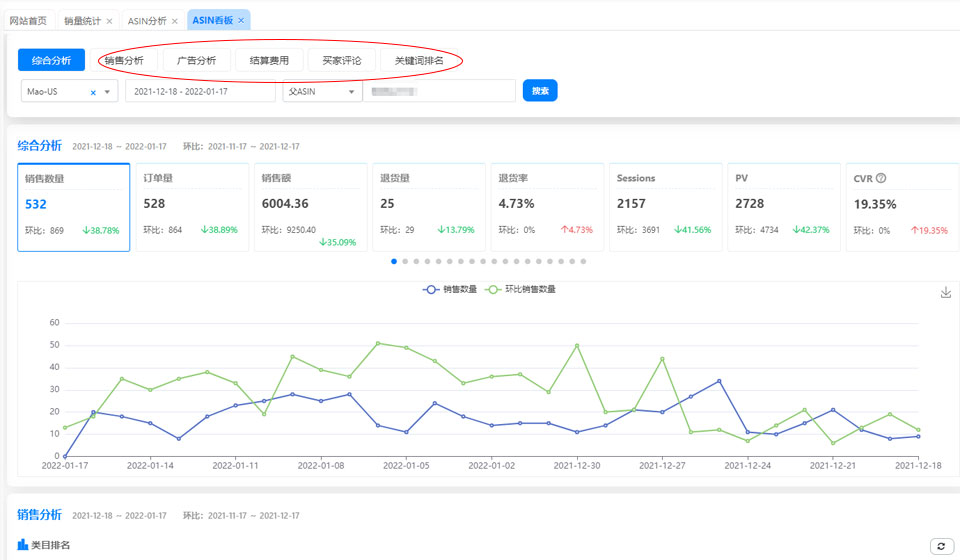This screenshot has width=960, height=560.
Task: Click the 类目排名 bar chart icon
Action: (23, 544)
